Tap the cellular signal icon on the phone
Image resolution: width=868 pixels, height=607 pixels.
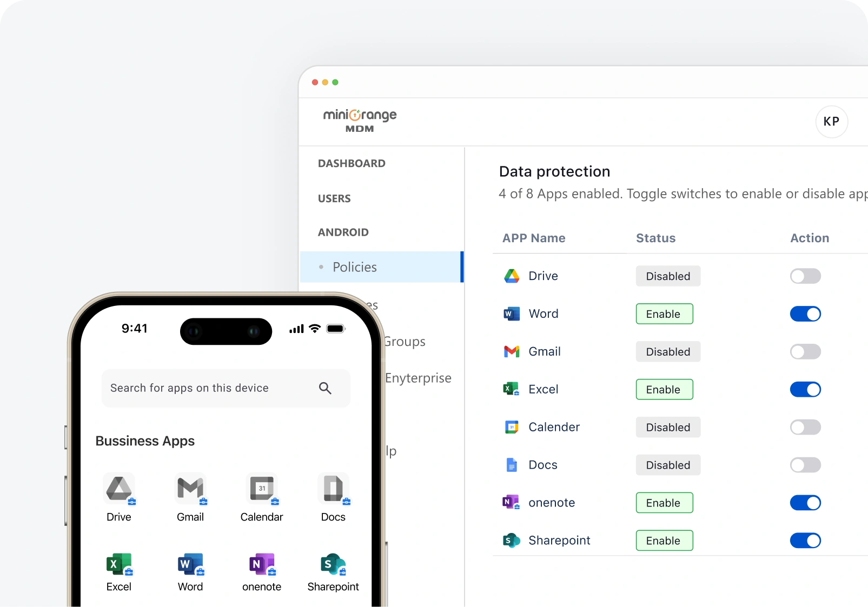pos(296,329)
